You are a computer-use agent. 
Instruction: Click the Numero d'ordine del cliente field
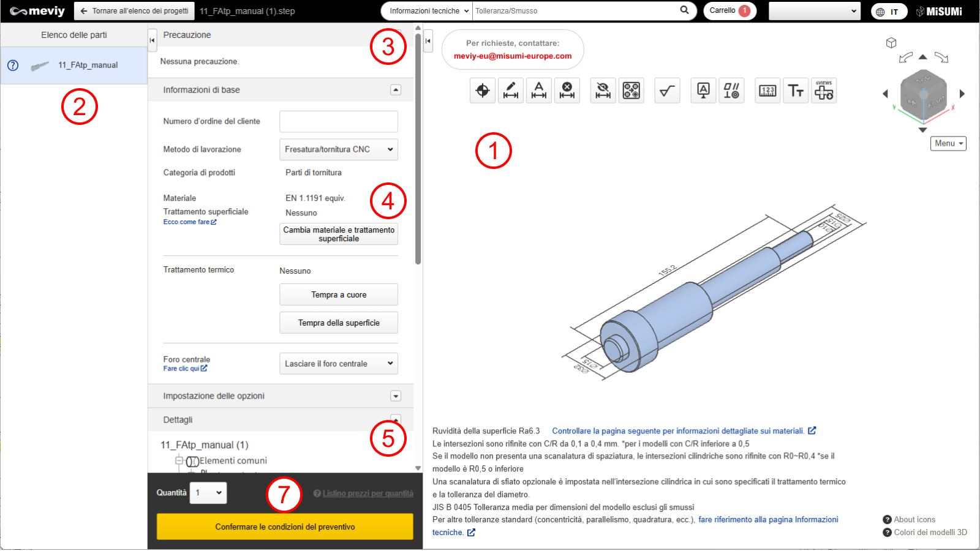coord(338,121)
